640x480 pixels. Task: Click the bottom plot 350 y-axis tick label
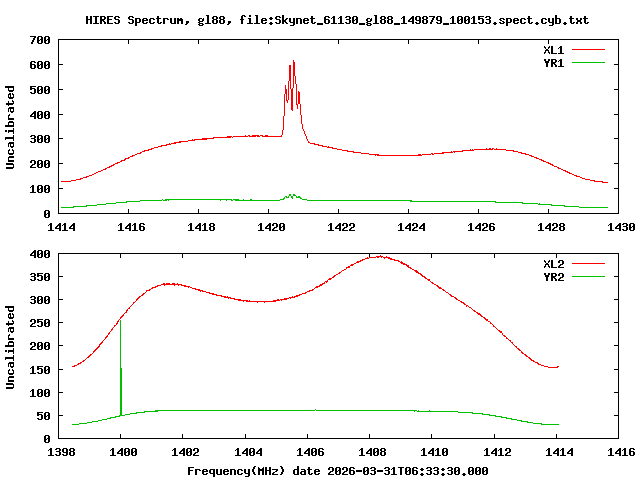(x=40, y=277)
